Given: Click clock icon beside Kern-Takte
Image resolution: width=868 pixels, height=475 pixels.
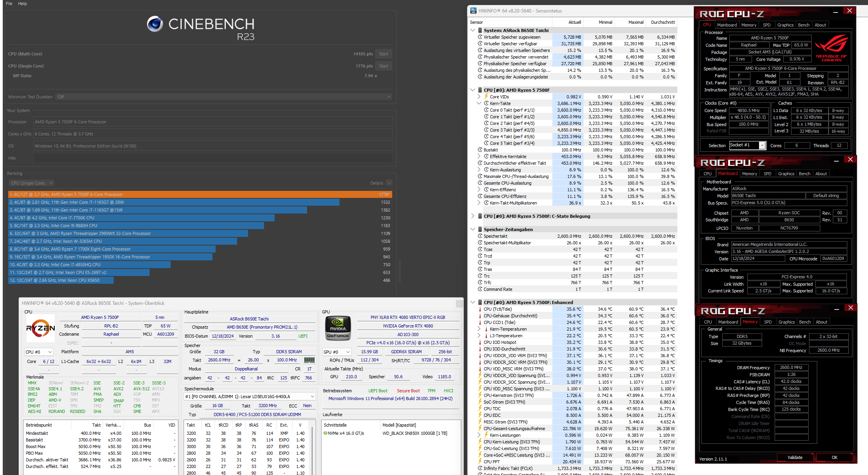Looking at the screenshot, I should pos(486,103).
